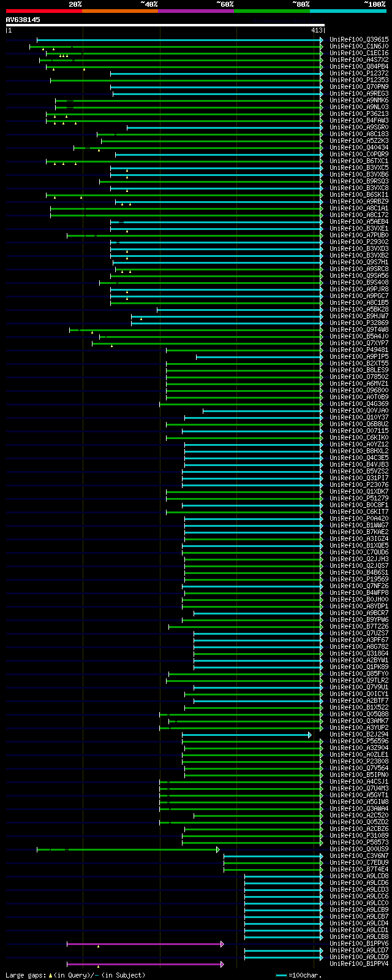Select label UniRef100_Q9S7H1
Image resolution: width=392 pixels, height=980 pixels.
pyautogui.click(x=359, y=262)
